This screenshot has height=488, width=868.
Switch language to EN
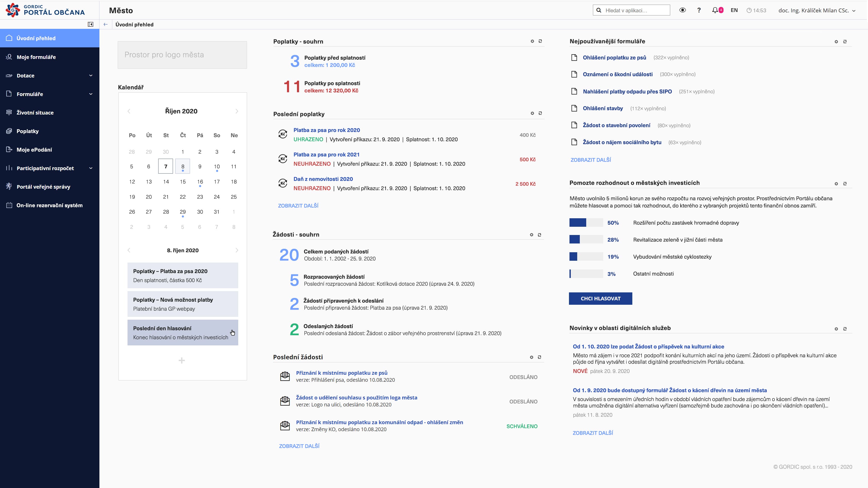tap(734, 10)
